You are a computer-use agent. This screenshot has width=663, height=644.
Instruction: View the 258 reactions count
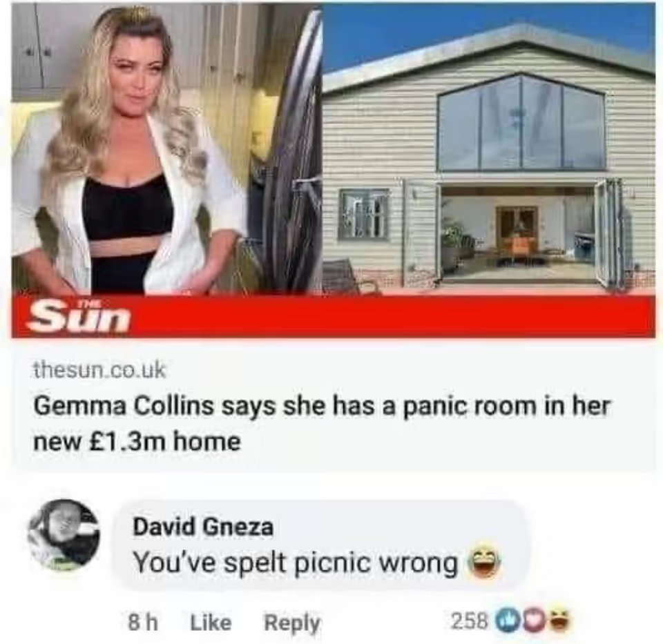pyautogui.click(x=470, y=621)
